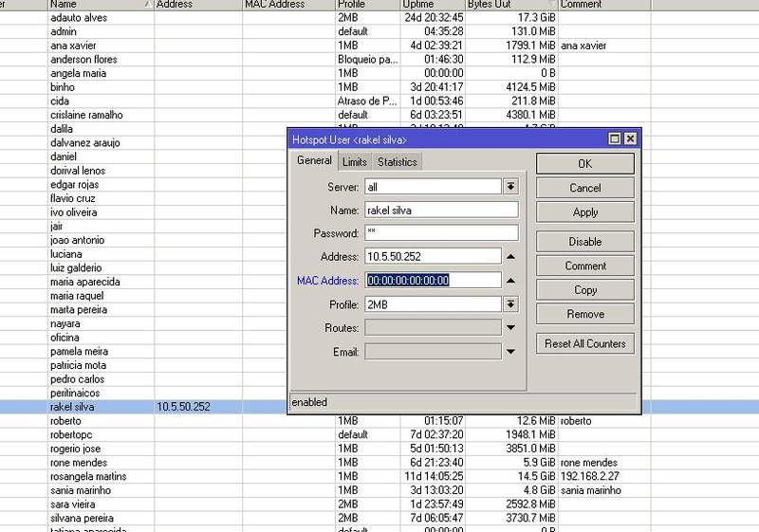This screenshot has width=759, height=532.
Task: Select the patricia mota row
Action: (143, 366)
